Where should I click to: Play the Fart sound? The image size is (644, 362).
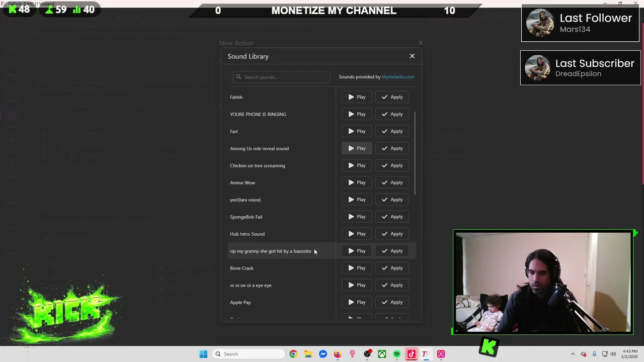click(357, 131)
